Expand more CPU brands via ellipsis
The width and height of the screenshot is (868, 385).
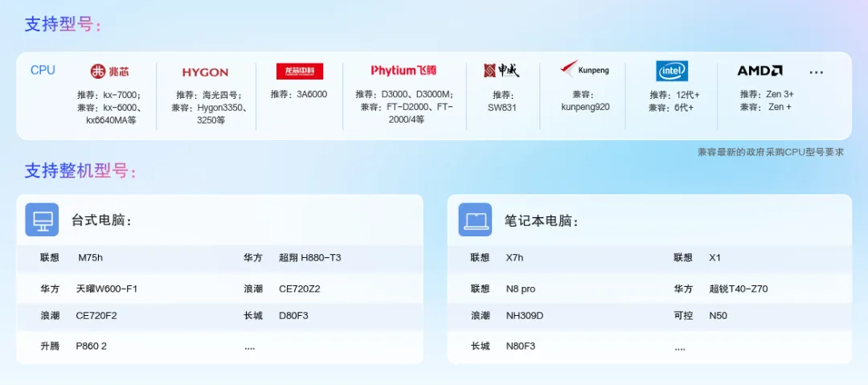pyautogui.click(x=816, y=72)
